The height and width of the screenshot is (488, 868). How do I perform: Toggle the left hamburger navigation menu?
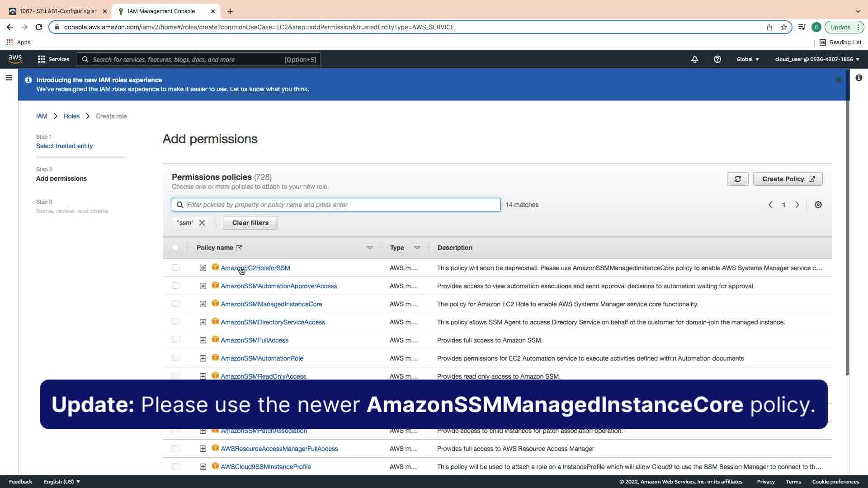point(9,78)
